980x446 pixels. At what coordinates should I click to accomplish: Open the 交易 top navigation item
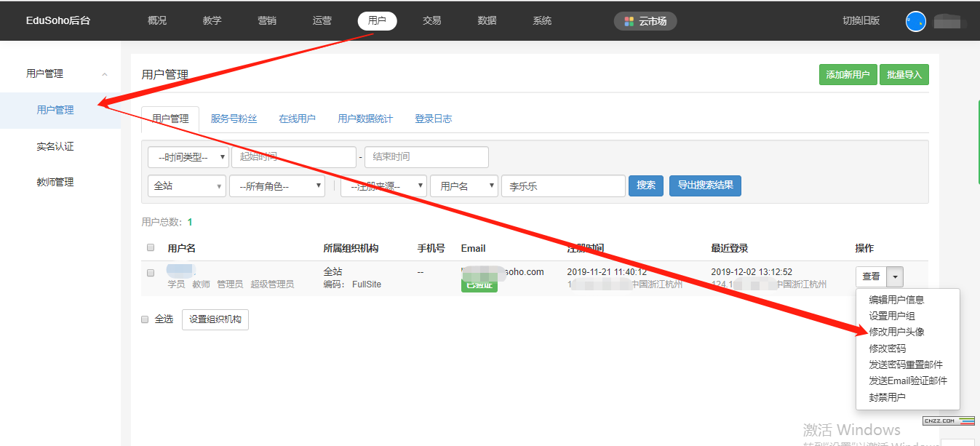pyautogui.click(x=431, y=20)
